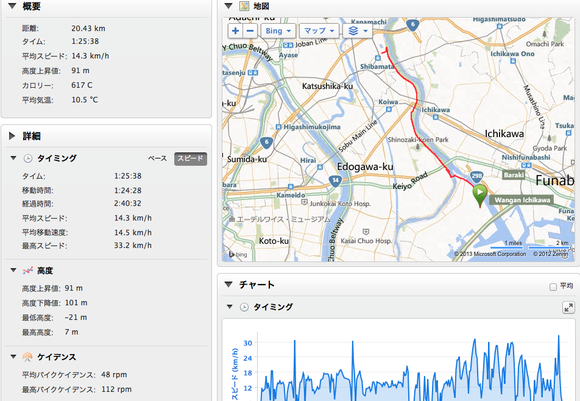Click the Ichikawa station marker on map
Screen dimensions: 580x401
tap(436, 117)
